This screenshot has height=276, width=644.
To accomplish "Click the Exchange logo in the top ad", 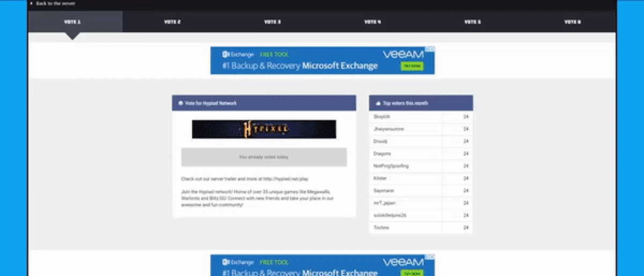I will [x=238, y=54].
